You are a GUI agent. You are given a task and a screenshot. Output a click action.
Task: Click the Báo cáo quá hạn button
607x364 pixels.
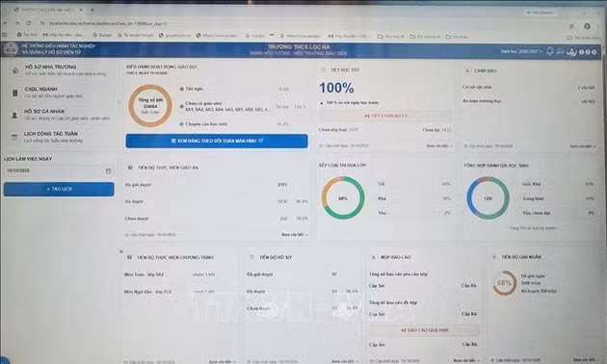tap(424, 330)
